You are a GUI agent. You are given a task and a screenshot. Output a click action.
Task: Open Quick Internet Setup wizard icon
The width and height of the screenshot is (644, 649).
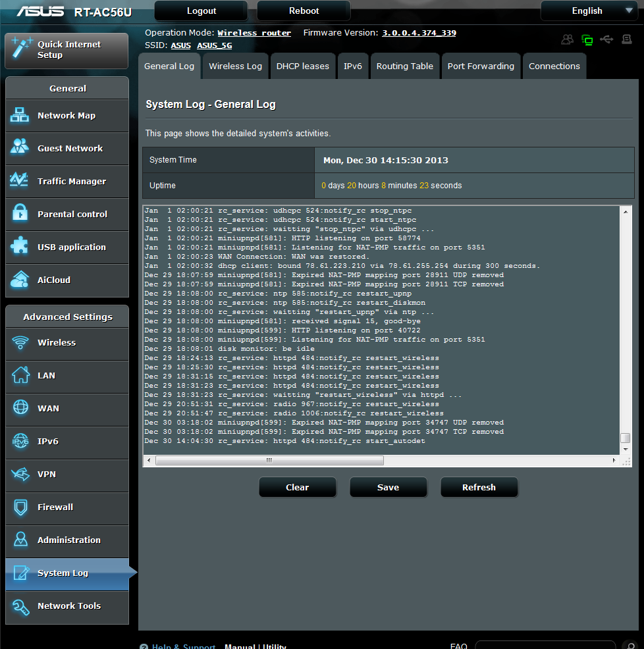pyautogui.click(x=22, y=47)
